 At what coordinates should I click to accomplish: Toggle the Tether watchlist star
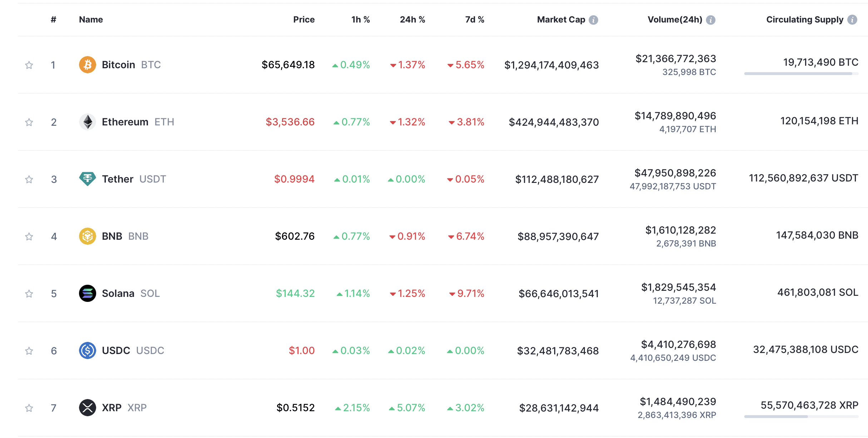(x=29, y=179)
